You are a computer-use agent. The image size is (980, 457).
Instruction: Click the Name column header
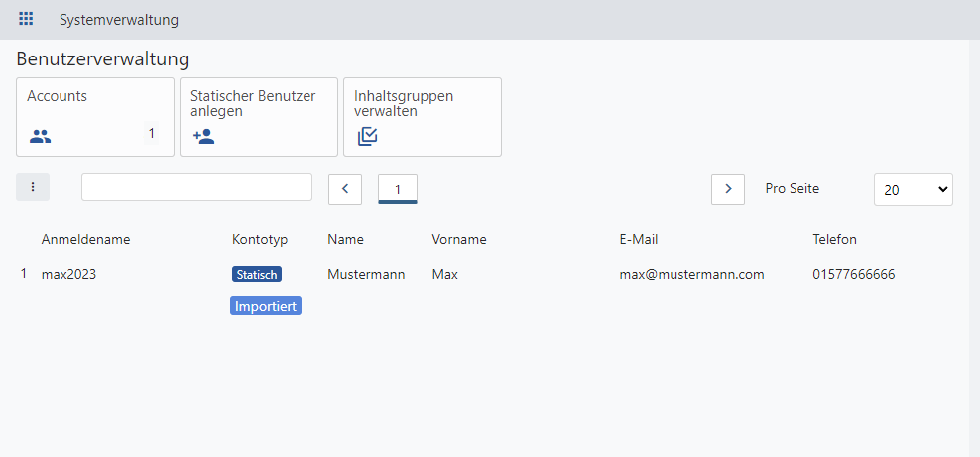click(345, 239)
